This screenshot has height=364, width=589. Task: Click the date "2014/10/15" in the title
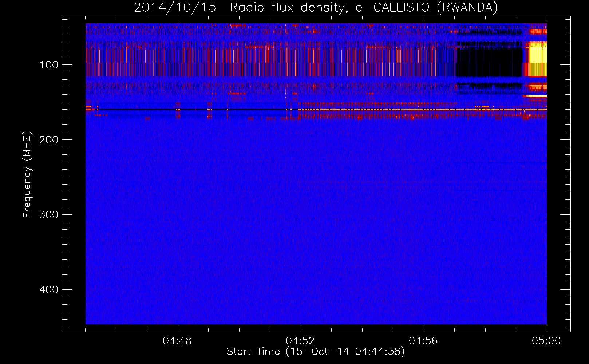(175, 7)
